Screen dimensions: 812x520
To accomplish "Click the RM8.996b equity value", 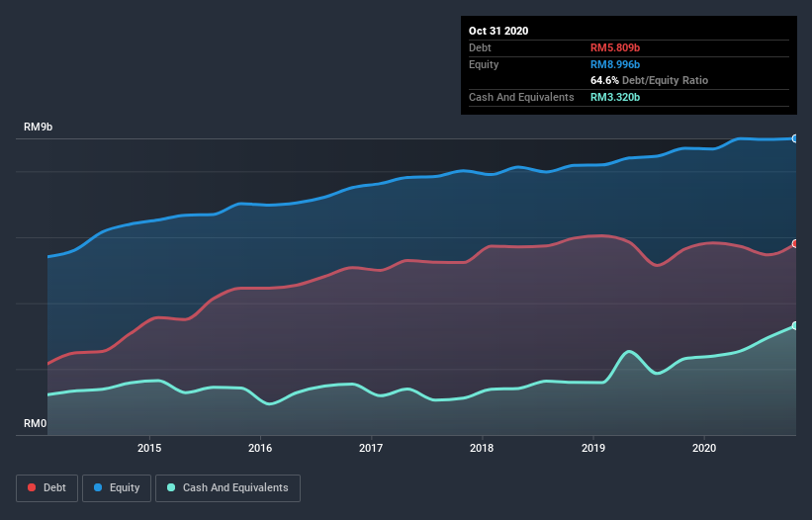I will (615, 64).
